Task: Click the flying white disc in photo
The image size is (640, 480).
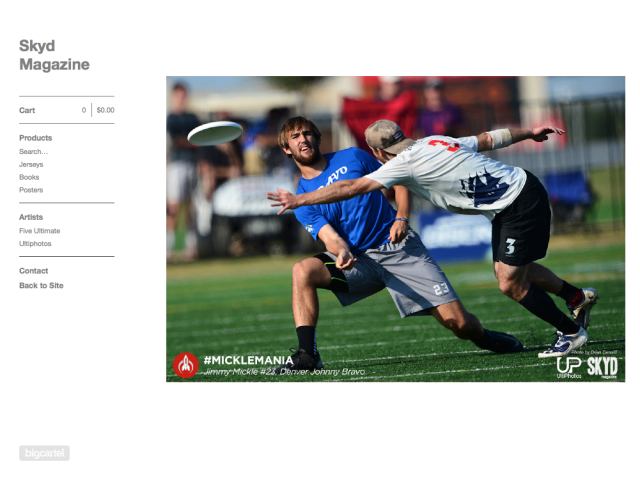Action: (x=215, y=133)
